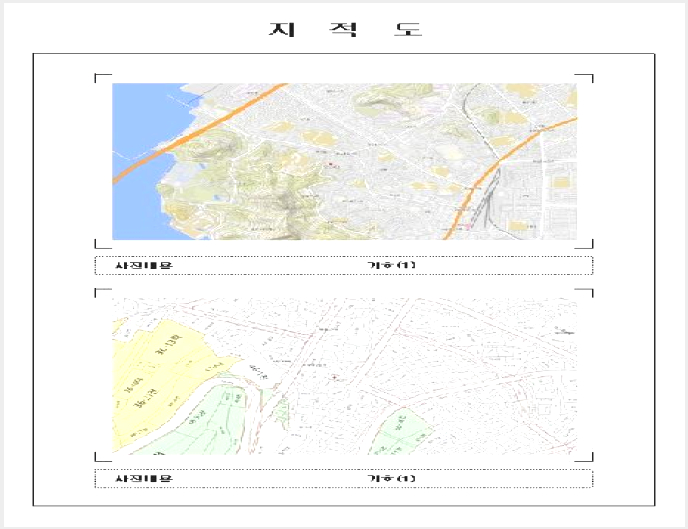Click 사진내용 label under the upper map

144,265
